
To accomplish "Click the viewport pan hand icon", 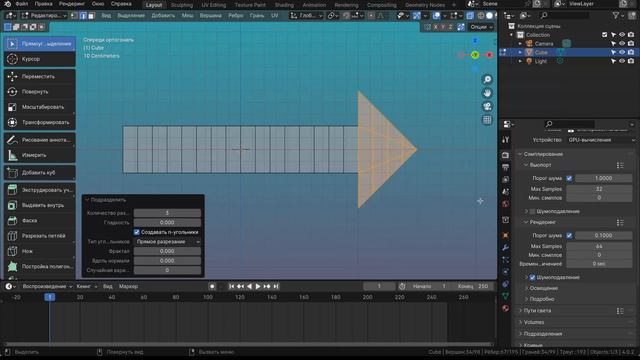I will click(x=487, y=93).
